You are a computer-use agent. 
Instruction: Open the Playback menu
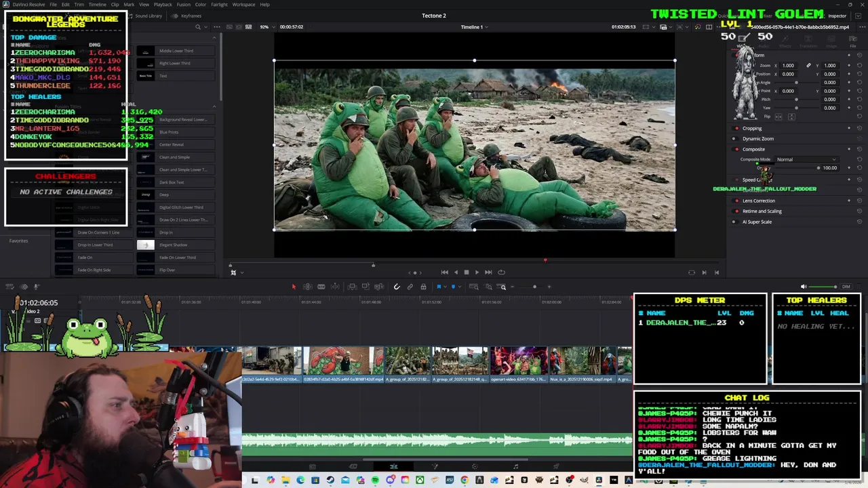[163, 5]
